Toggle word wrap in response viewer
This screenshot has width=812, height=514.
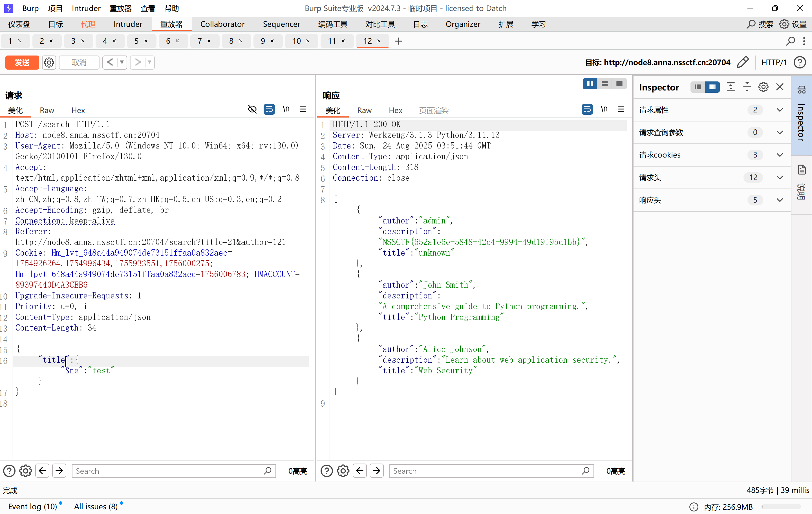587,109
